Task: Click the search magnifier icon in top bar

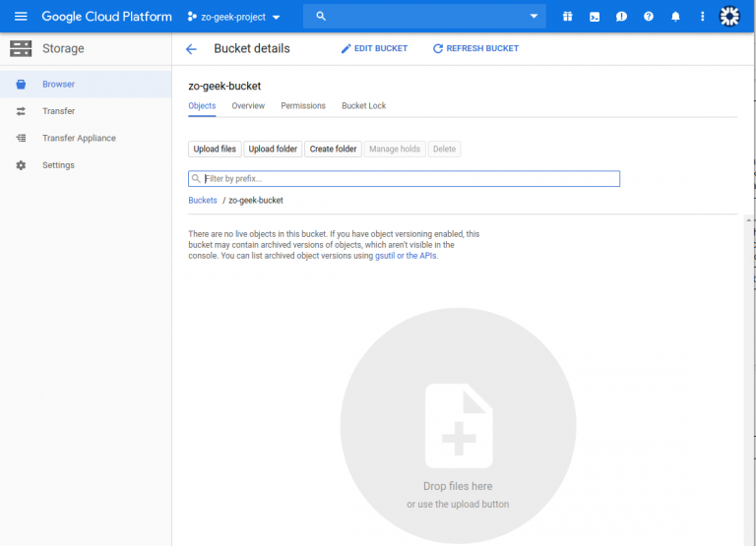Action: pos(321,17)
